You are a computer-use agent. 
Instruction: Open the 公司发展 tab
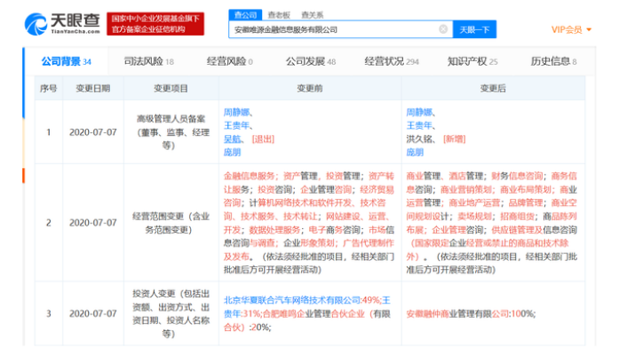(x=310, y=61)
